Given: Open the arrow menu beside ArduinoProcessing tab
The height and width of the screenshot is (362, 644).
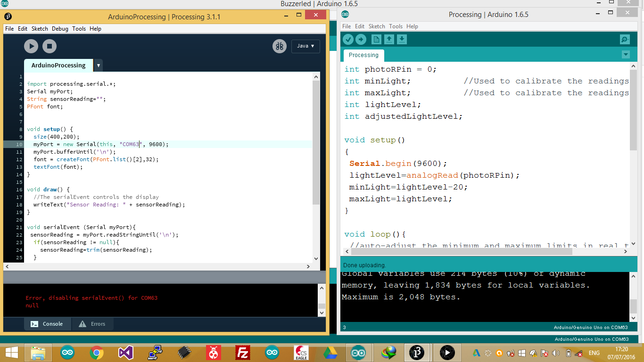Looking at the screenshot, I should pyautogui.click(x=99, y=66).
